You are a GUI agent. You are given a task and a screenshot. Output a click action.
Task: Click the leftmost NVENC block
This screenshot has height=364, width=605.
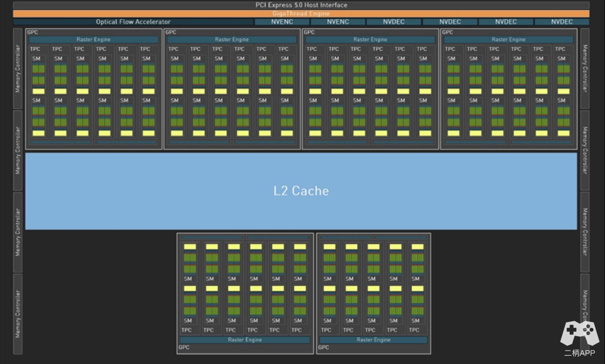(282, 22)
